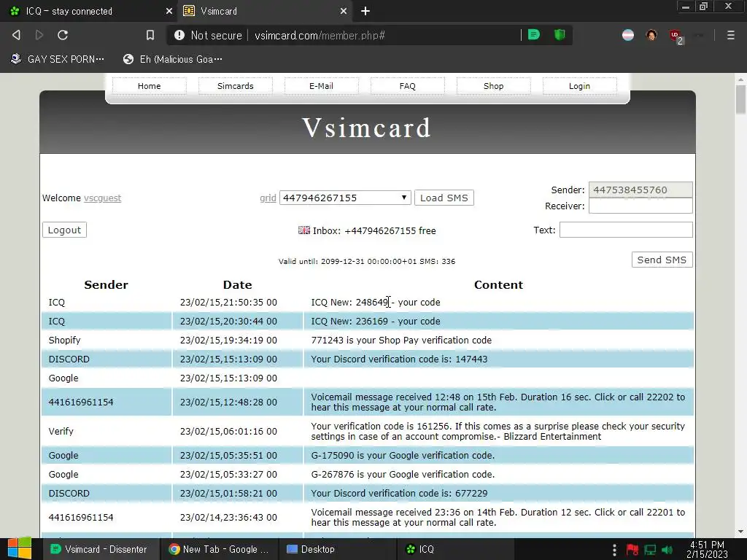Open the E-Mail menu item
Image resolution: width=747 pixels, height=560 pixels.
coord(321,86)
